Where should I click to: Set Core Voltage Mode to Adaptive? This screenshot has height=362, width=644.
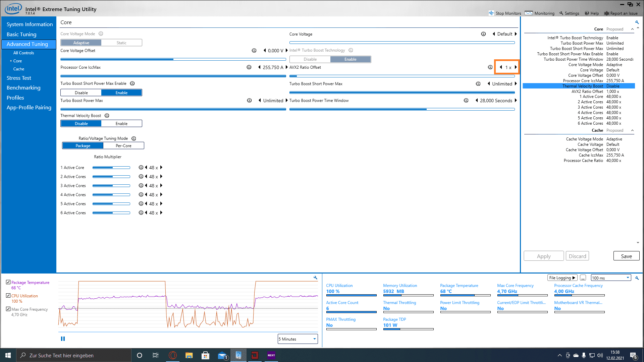coord(81,43)
